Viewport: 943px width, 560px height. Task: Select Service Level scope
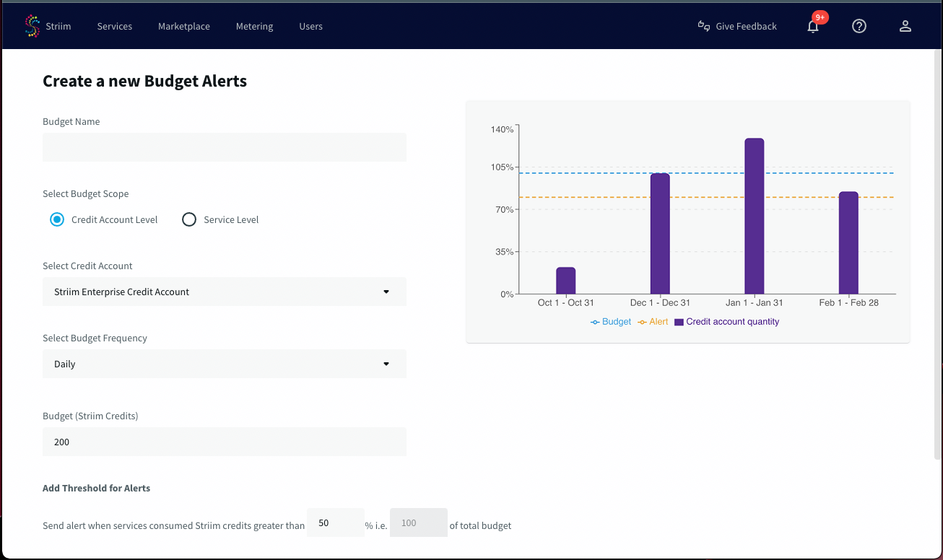coord(189,219)
